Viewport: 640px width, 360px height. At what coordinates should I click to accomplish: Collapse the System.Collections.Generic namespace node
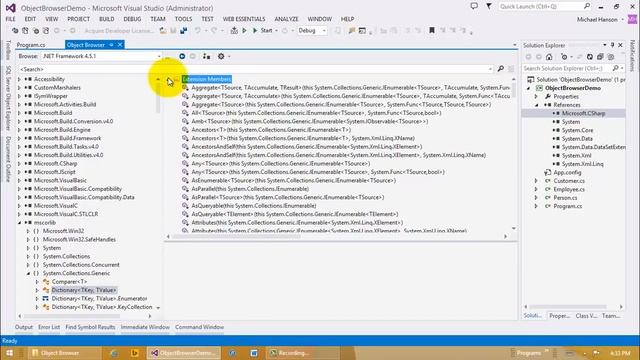tap(28, 273)
